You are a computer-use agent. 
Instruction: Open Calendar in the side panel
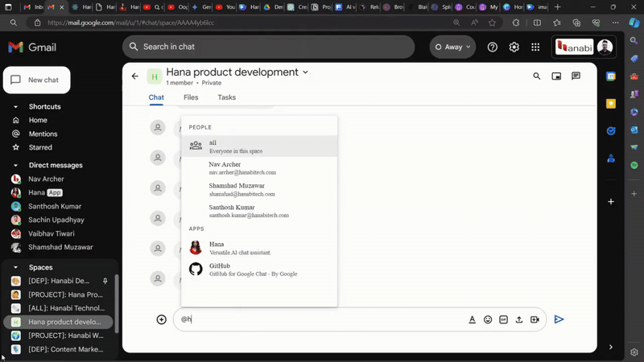pyautogui.click(x=611, y=76)
